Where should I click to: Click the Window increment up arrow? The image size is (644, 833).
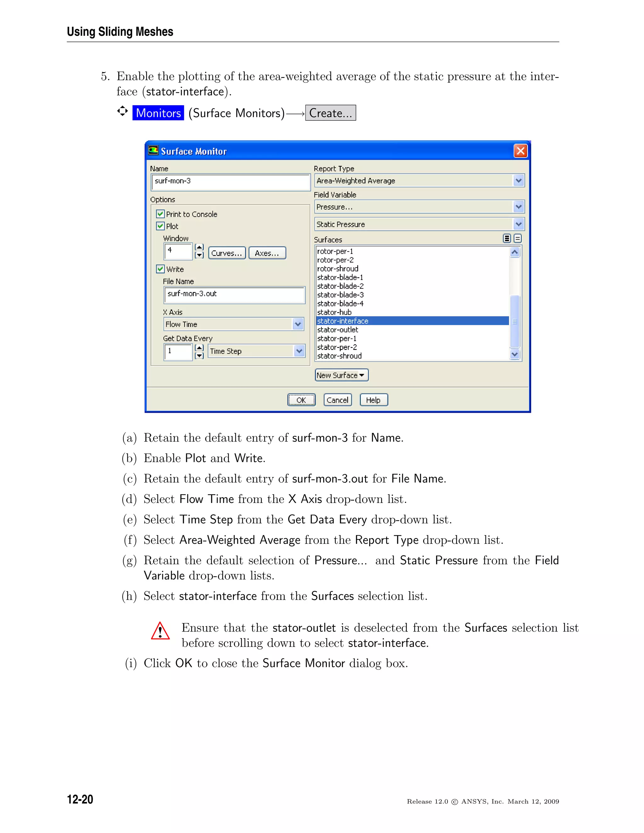coord(199,247)
